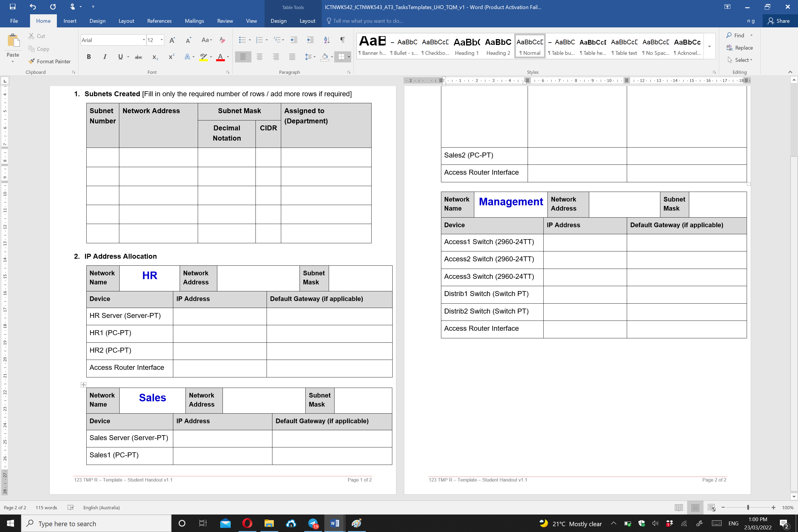This screenshot has width=798, height=532.
Task: Expand the Numbering dropdown arrow
Action: [x=267, y=40]
